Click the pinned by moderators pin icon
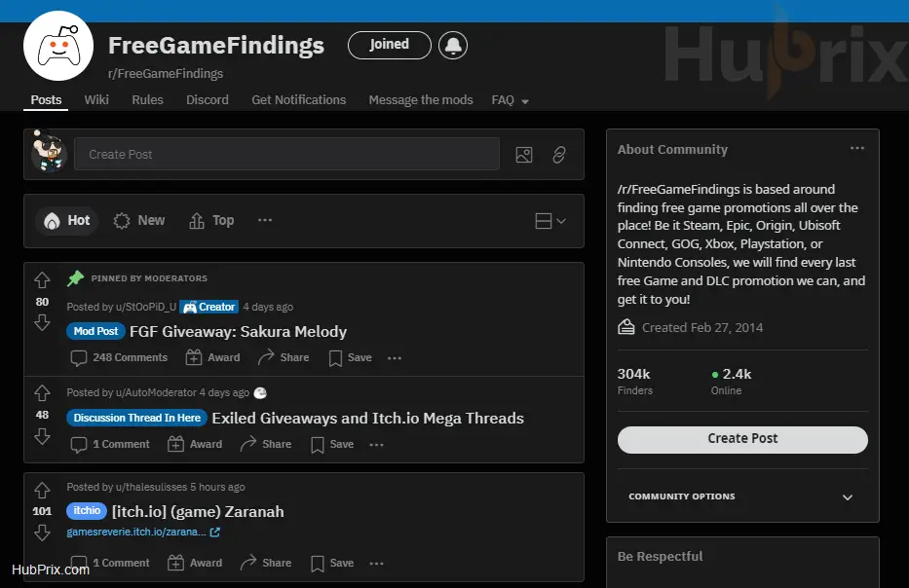This screenshot has height=588, width=909. tap(75, 278)
